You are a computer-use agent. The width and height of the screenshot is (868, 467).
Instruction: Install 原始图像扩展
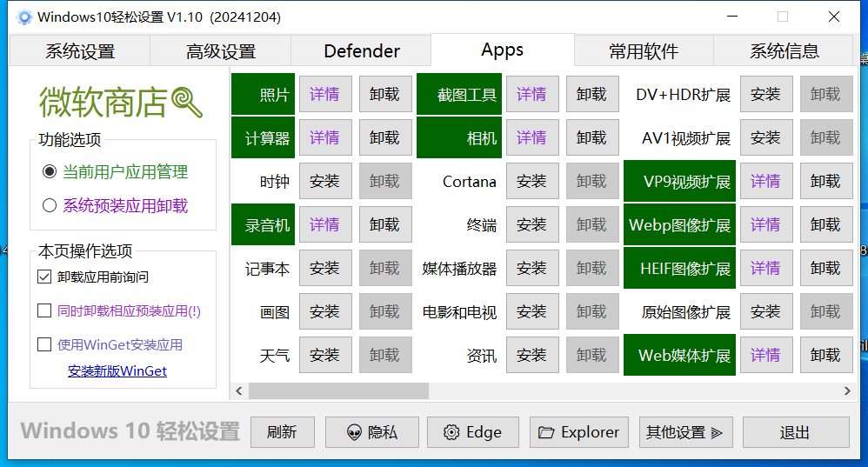click(766, 311)
